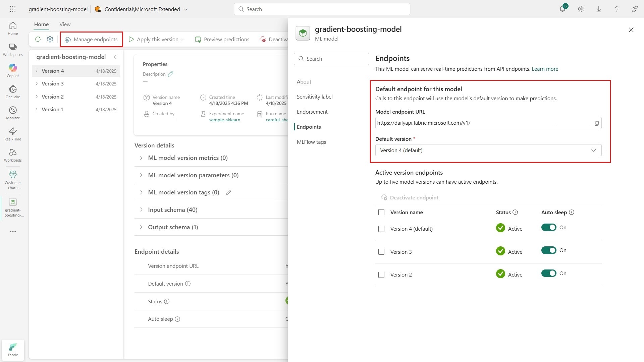Click the download icon in header
The width and height of the screenshot is (644, 362).
click(x=599, y=9)
